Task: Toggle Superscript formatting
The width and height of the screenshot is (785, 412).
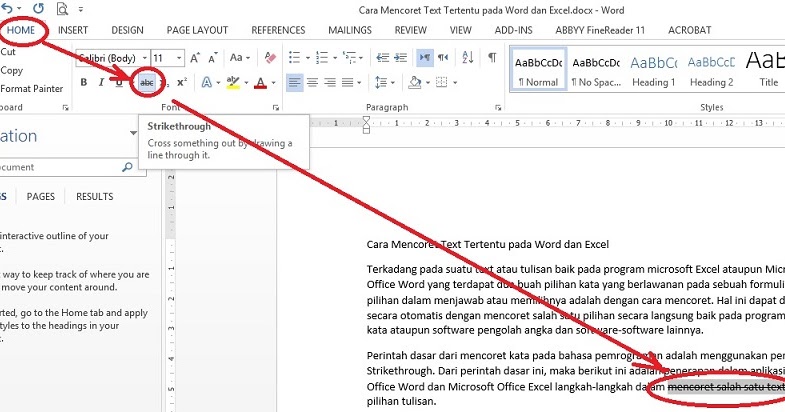Action: pos(182,82)
